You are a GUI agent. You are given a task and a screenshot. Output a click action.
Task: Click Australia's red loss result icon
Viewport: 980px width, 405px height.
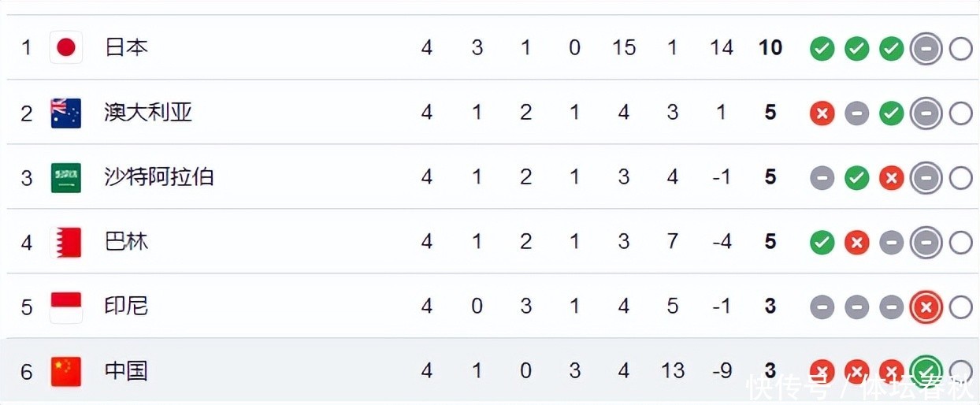[822, 114]
